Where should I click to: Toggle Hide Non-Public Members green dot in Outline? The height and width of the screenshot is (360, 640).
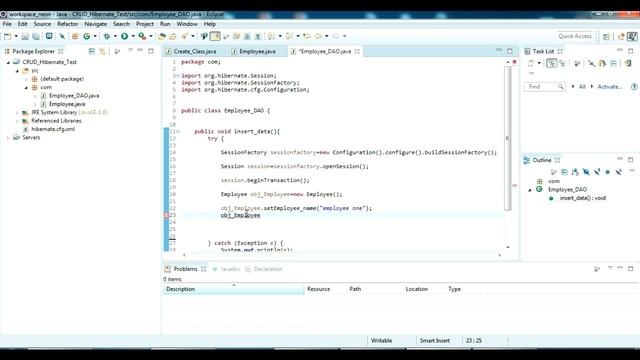(607, 172)
